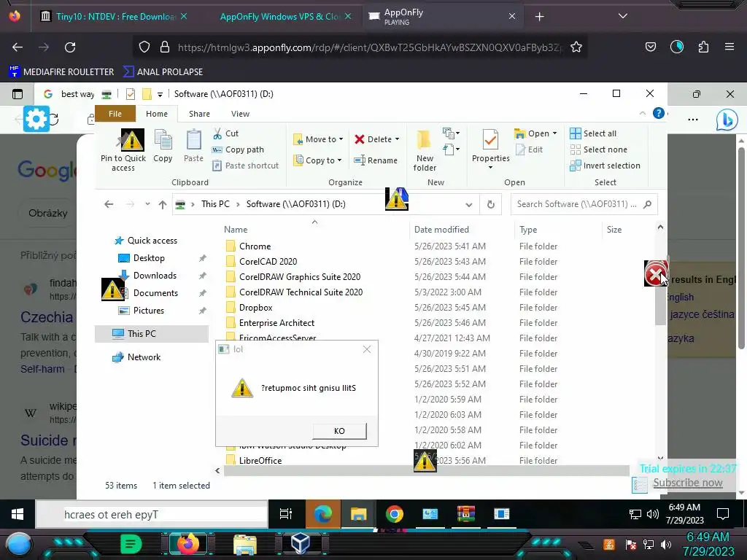Click the horizontal scrollbar of file list

tap(426, 471)
